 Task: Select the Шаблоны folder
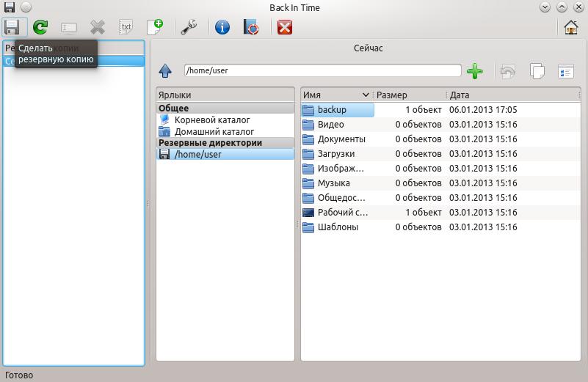coord(440,227)
